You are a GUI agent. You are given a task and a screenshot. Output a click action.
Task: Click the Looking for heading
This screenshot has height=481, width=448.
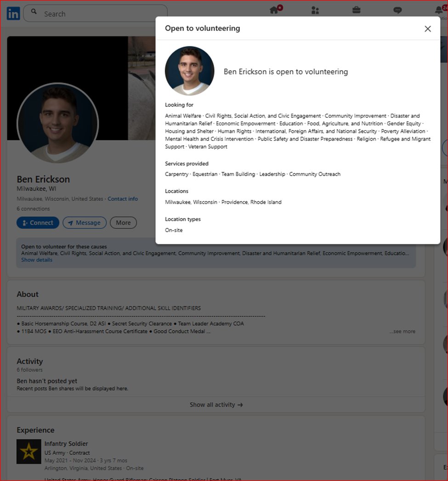click(x=179, y=105)
